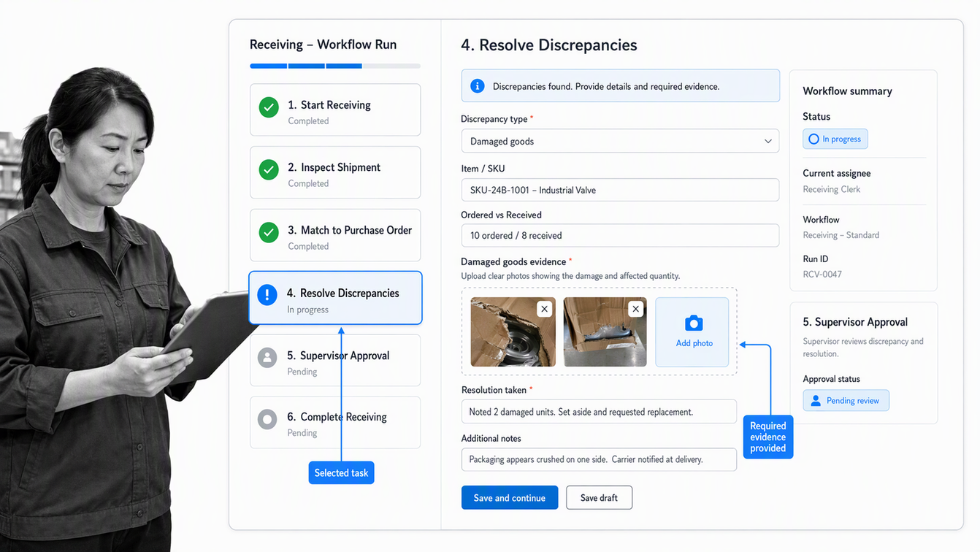Click the ring icon in the In progress badge
Image resolution: width=980 pixels, height=552 pixels.
point(814,139)
